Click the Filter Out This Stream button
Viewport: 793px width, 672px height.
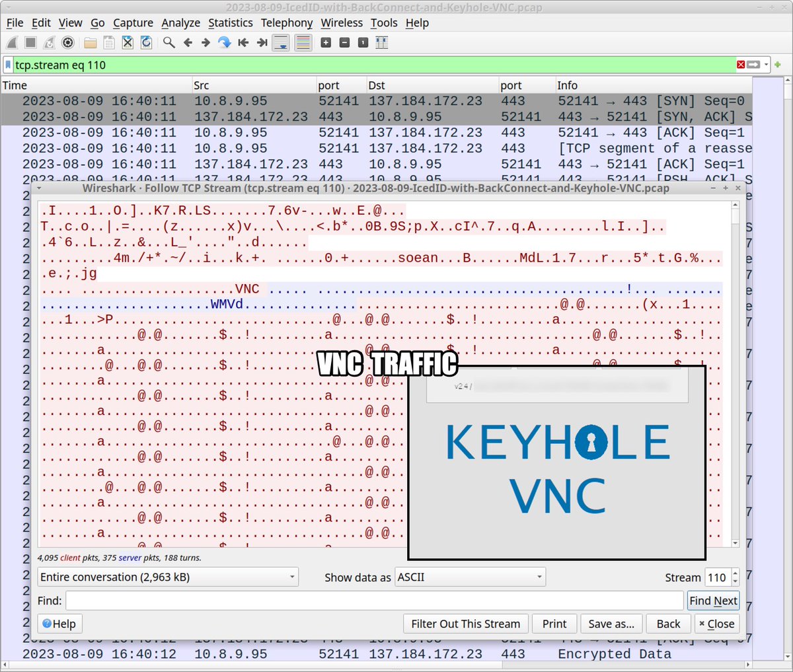(465, 623)
